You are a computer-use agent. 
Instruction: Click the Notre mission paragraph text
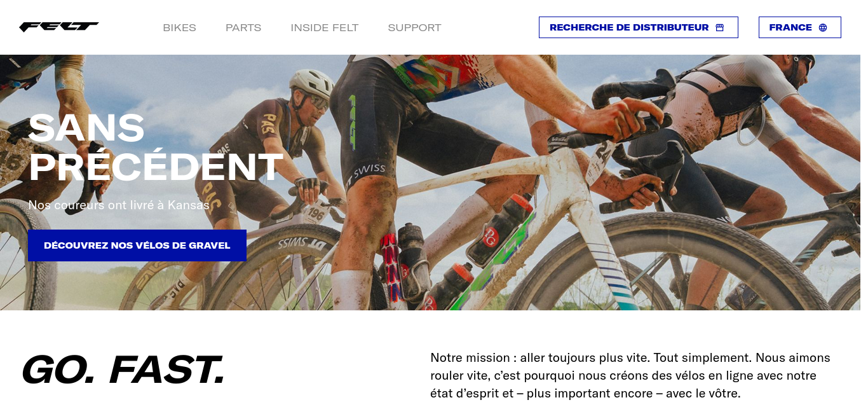630,375
